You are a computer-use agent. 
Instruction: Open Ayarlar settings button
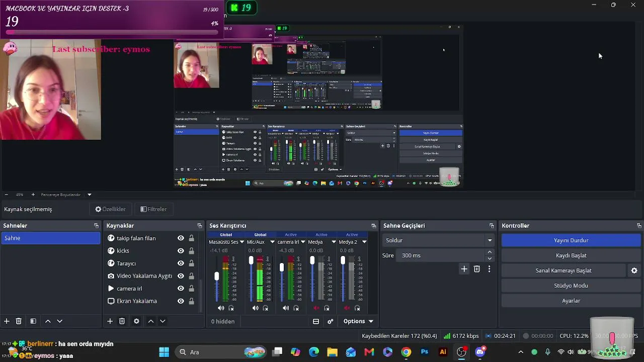pos(571,301)
